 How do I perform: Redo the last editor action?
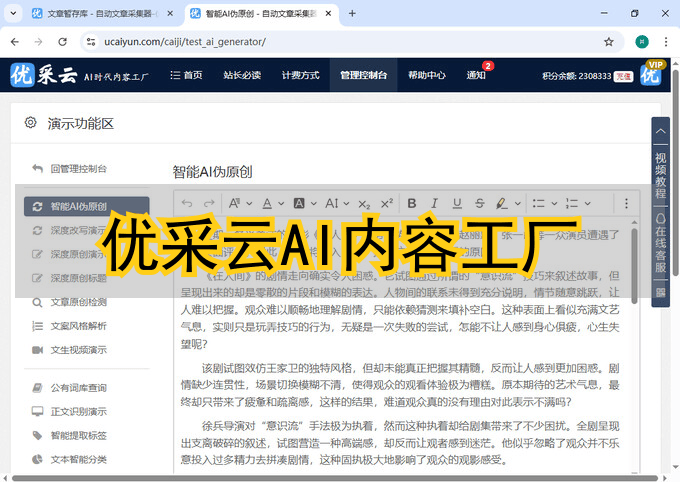[x=209, y=204]
